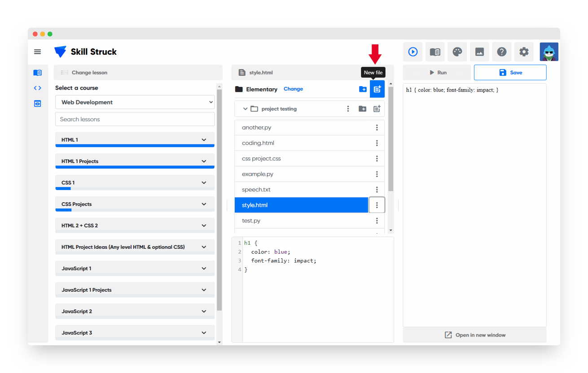Click Open in new window
The image size is (588, 373).
[x=475, y=335]
